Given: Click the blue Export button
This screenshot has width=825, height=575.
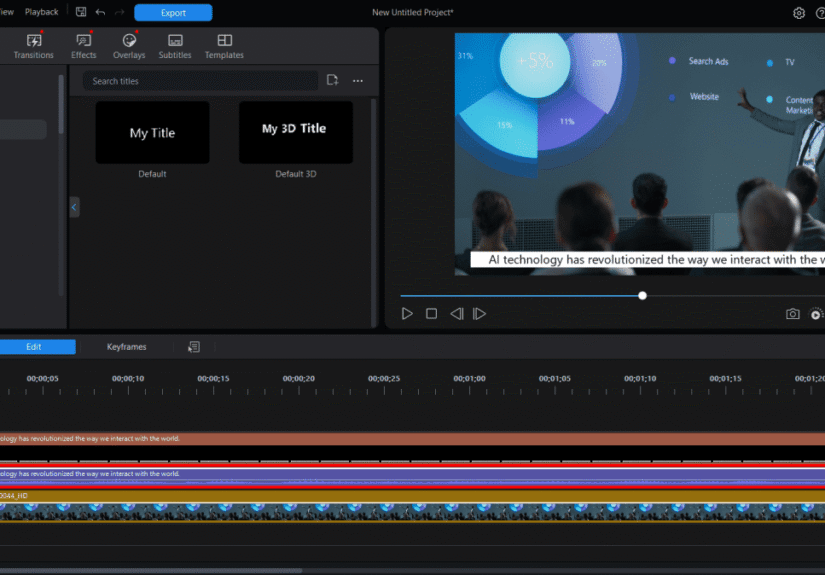Looking at the screenshot, I should 173,13.
